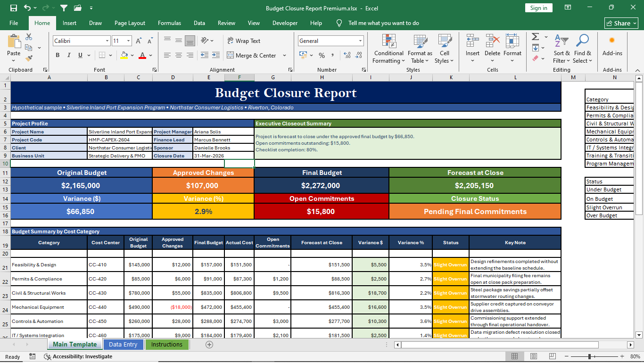Expand the Merge & Center dropdown arrow
Screen dimensions: 644x363
pyautogui.click(x=285, y=56)
